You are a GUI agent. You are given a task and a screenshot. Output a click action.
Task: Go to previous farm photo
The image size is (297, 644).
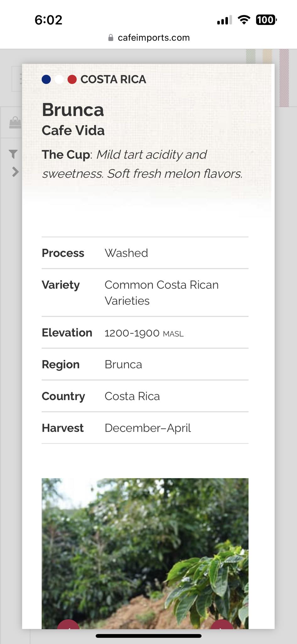click(x=68, y=625)
